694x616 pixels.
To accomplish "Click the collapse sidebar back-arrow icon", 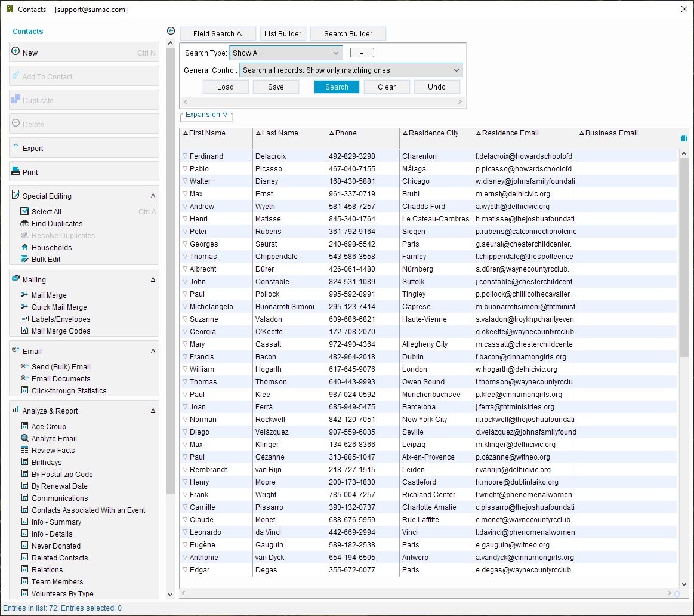I will [171, 30].
